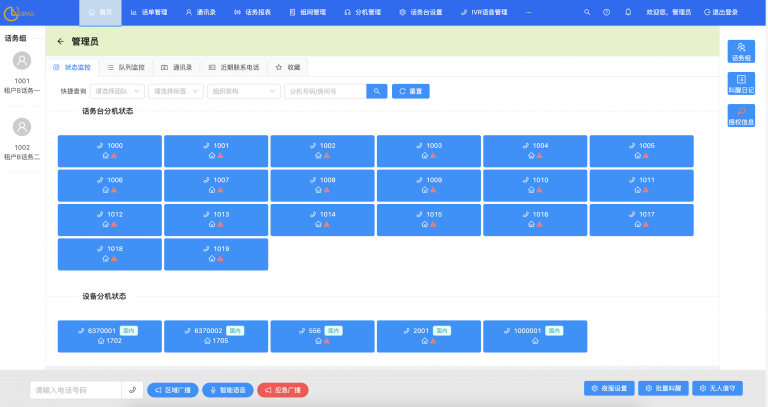The image size is (768, 407).
Task: Select extension card 1014
Action: pyautogui.click(x=322, y=219)
